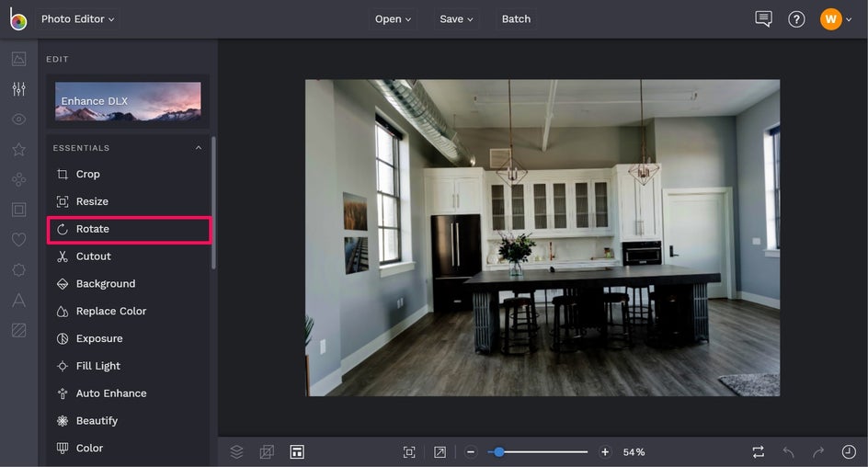Toggle the canvas layout icon
Image resolution: width=868 pixels, height=467 pixels.
click(x=297, y=452)
